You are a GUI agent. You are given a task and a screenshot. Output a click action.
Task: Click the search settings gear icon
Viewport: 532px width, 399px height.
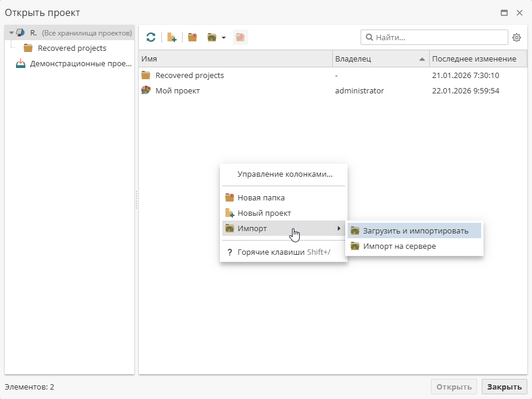pyautogui.click(x=517, y=38)
